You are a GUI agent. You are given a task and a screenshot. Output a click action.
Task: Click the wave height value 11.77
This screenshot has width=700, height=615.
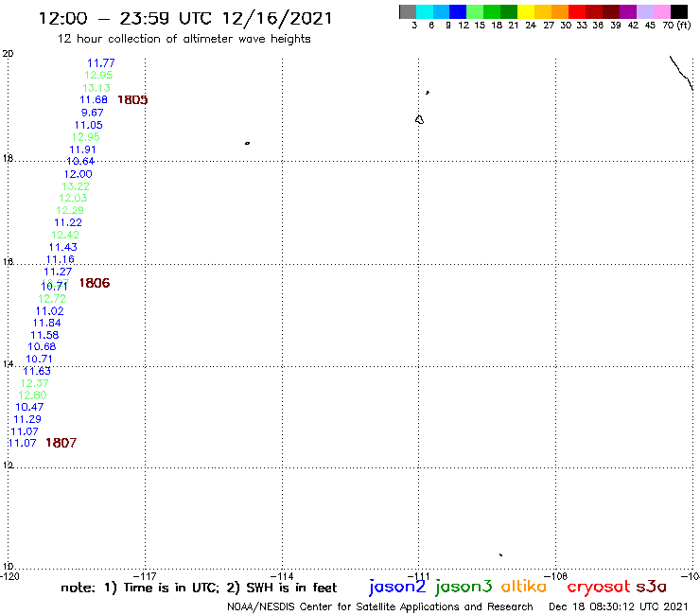click(x=101, y=63)
